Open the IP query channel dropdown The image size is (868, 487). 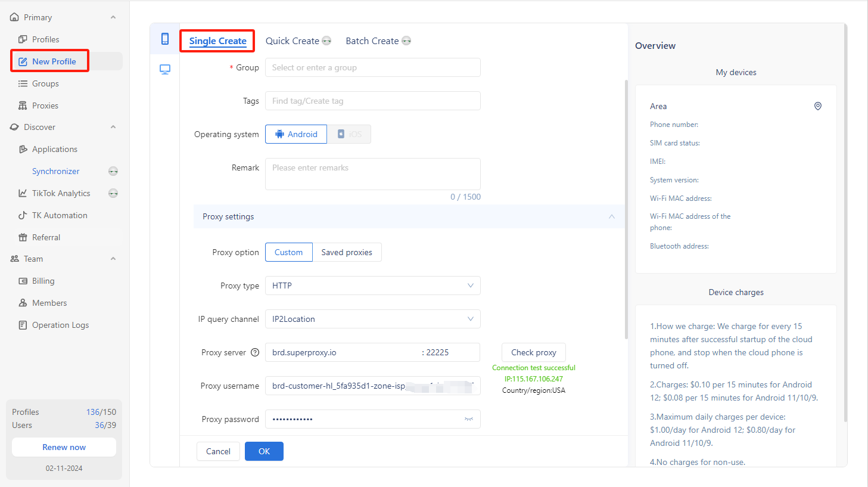point(372,319)
